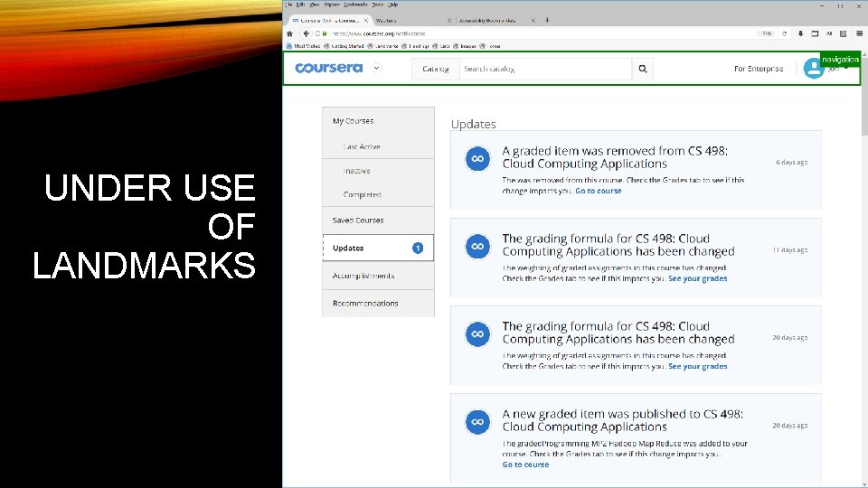Click the Search catalog input field

(545, 69)
